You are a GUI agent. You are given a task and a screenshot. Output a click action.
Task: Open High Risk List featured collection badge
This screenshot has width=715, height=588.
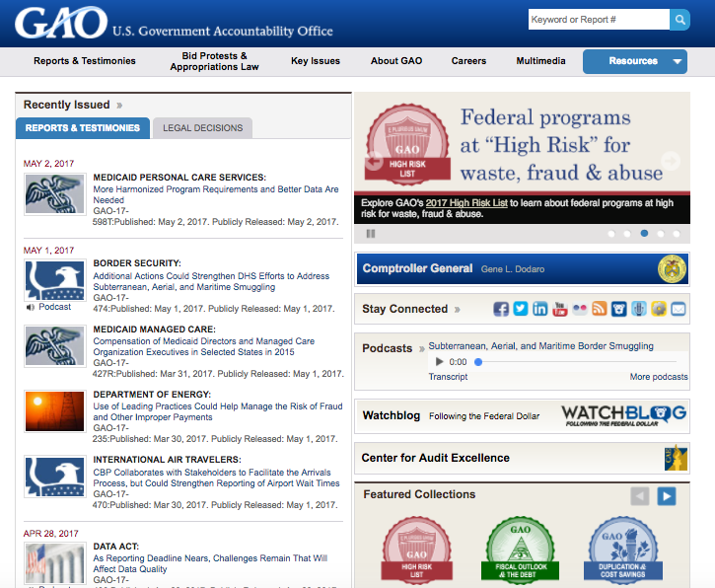417,550
